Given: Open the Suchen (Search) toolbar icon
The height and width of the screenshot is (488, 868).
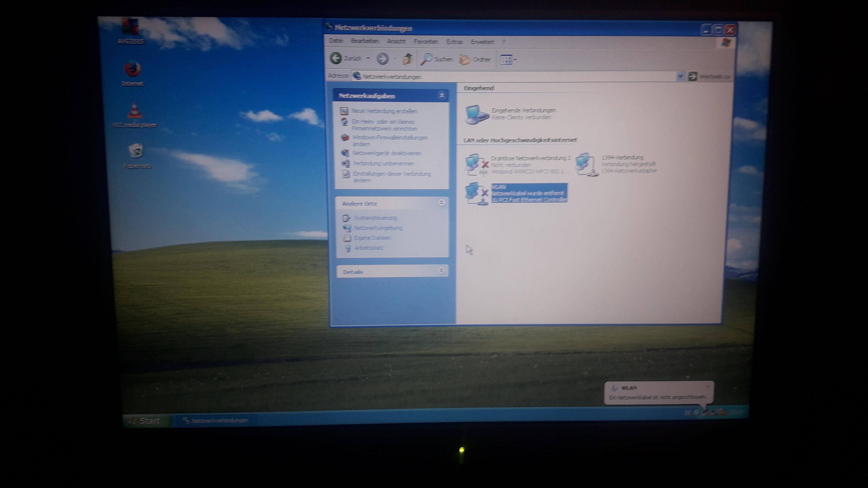Looking at the screenshot, I should 427,59.
